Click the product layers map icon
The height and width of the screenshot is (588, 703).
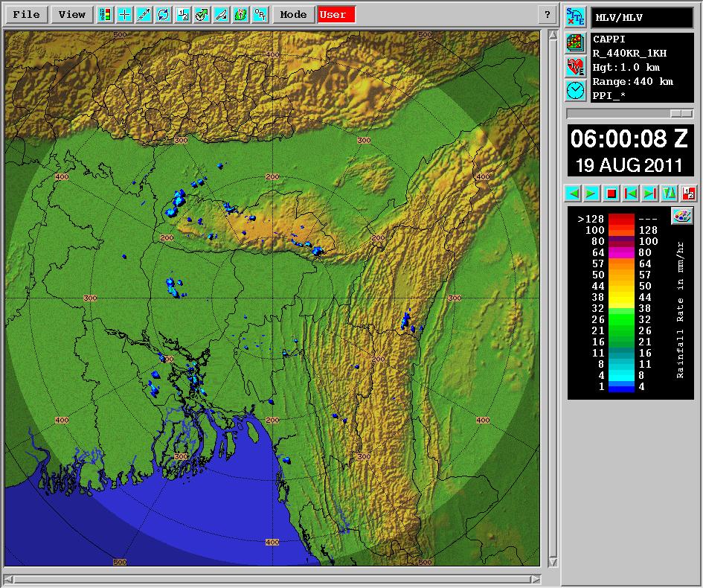pyautogui.click(x=575, y=42)
